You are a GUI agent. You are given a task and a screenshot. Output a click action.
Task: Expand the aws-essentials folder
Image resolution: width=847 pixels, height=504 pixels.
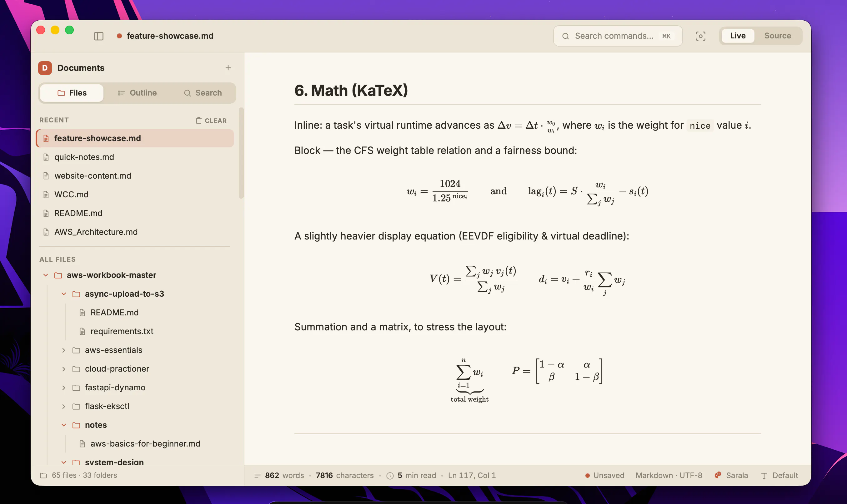point(63,350)
